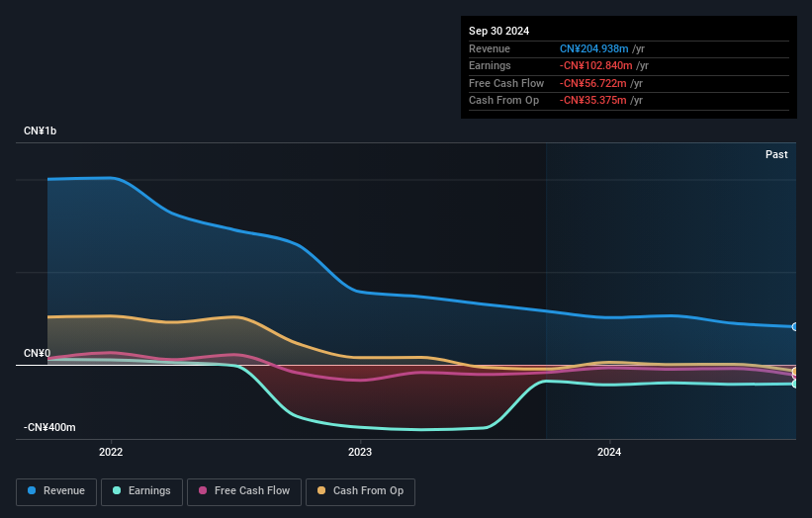Click the CN¥1b y-axis label
Screen dimensions: 812x518
coord(40,130)
